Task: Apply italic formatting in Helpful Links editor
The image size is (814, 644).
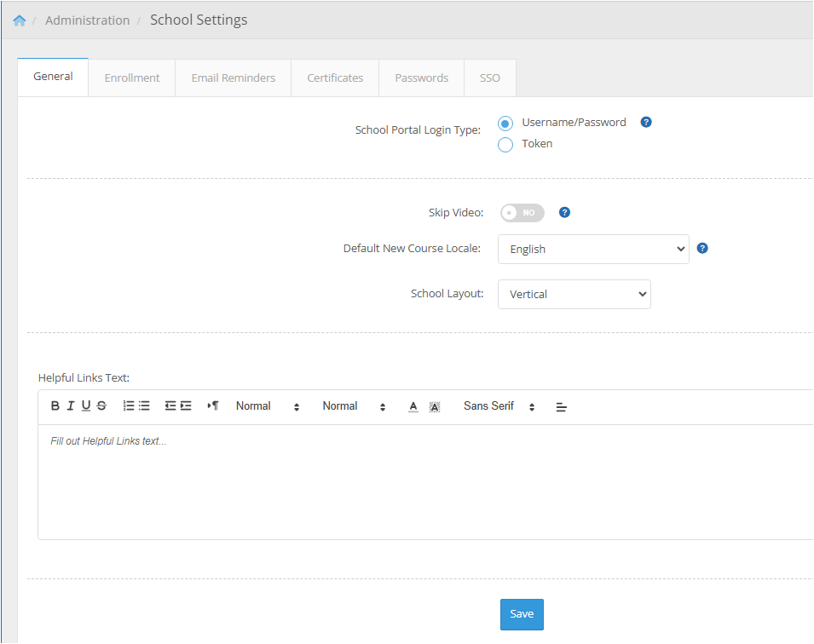Action: coord(71,406)
